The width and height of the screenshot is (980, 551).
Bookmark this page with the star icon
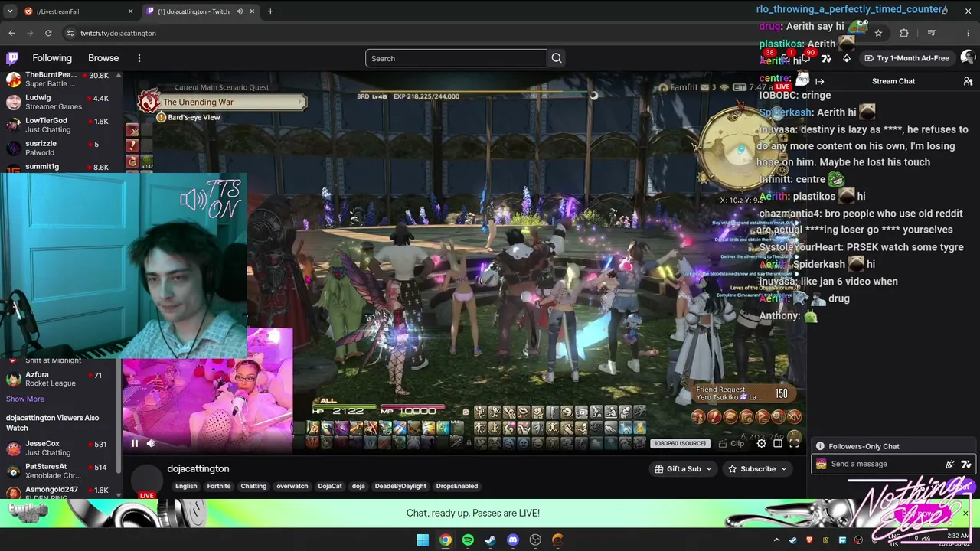[878, 33]
